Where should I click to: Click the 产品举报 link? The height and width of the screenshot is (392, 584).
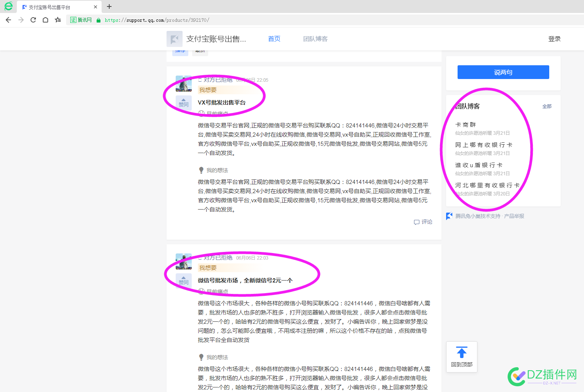pos(514,216)
